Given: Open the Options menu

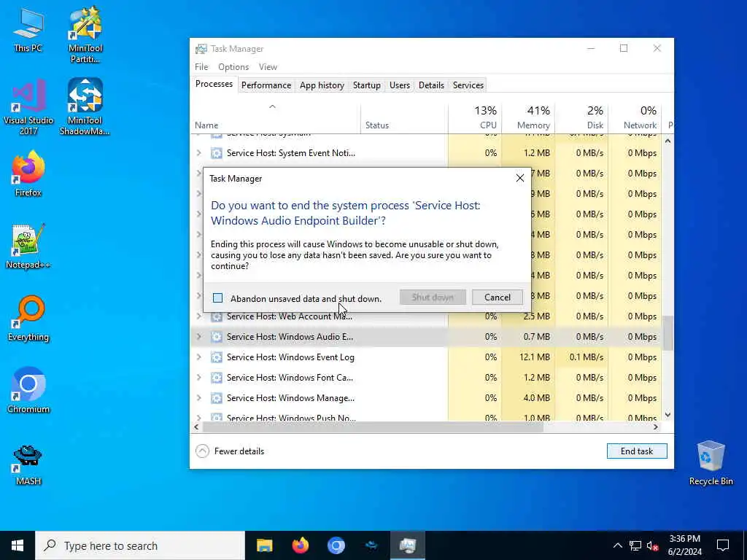Looking at the screenshot, I should [233, 67].
